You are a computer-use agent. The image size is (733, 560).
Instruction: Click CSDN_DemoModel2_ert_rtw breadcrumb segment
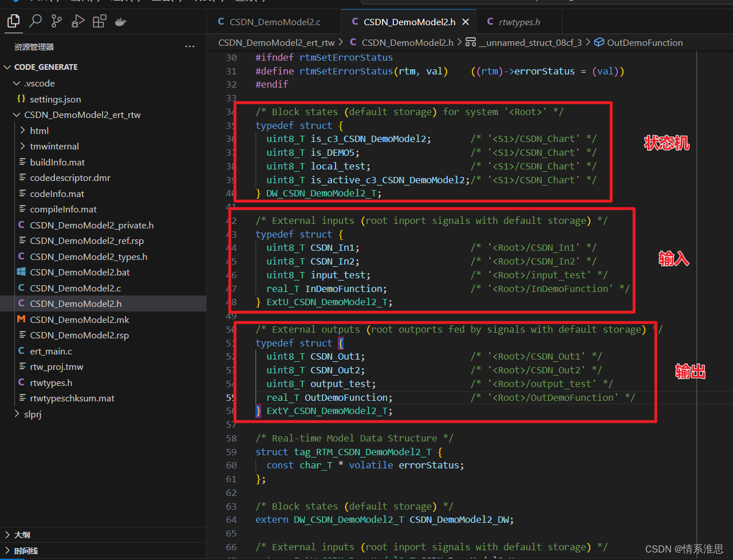click(x=277, y=42)
